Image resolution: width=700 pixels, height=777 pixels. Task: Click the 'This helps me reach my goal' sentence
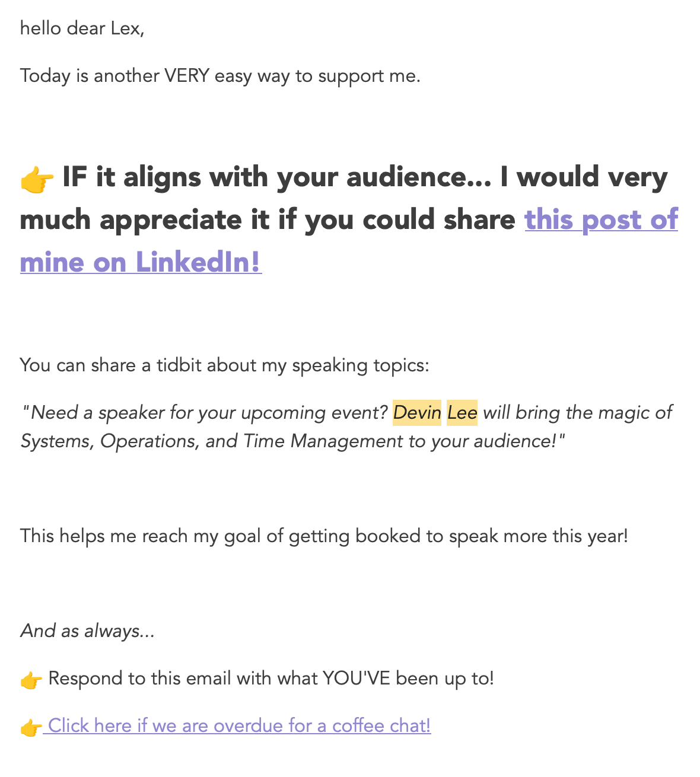pyautogui.click(x=324, y=536)
